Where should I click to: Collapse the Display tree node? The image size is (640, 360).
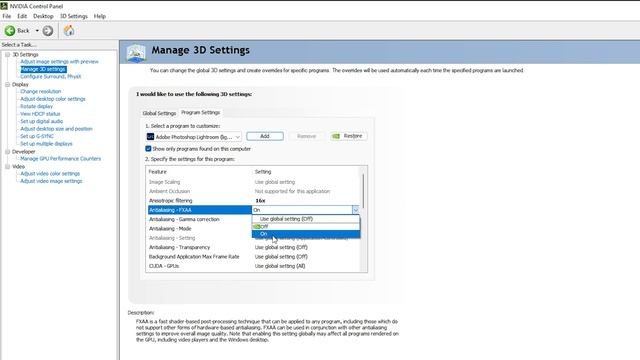7,84
